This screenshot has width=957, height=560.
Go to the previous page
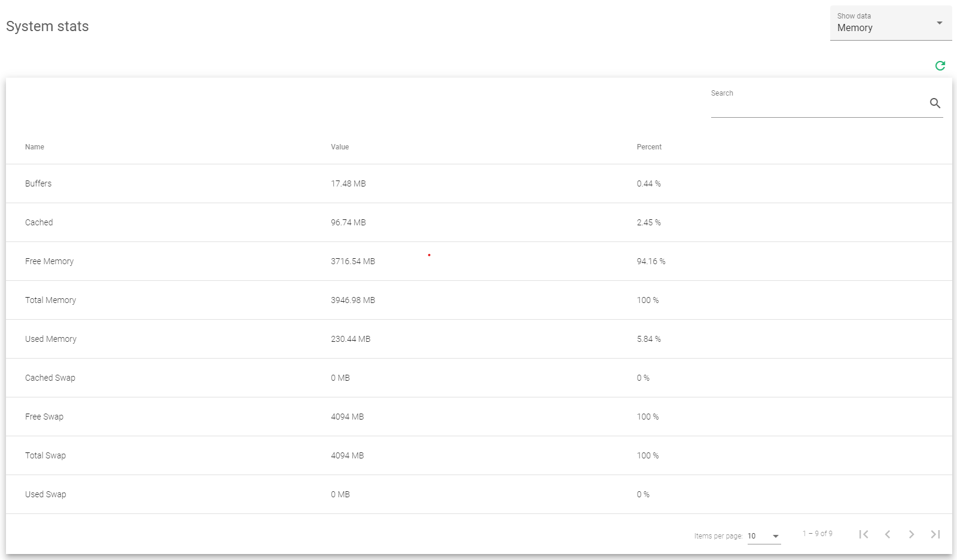pos(888,534)
